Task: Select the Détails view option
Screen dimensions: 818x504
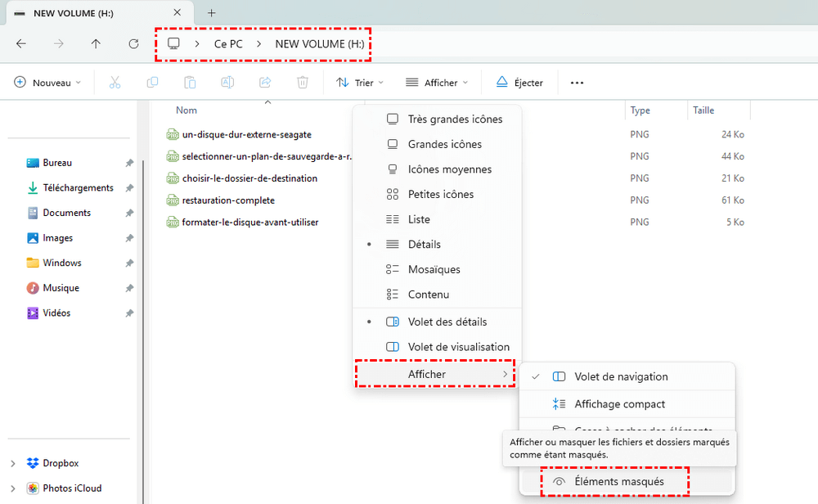Action: (424, 245)
